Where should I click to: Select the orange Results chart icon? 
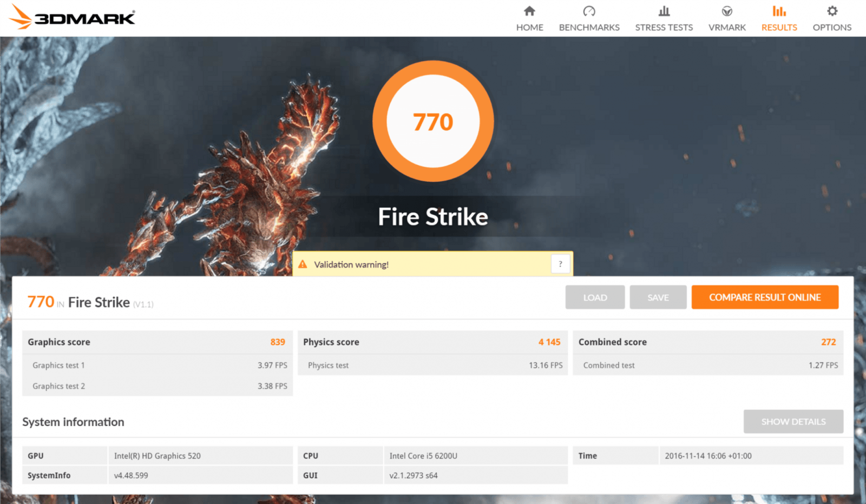(779, 11)
